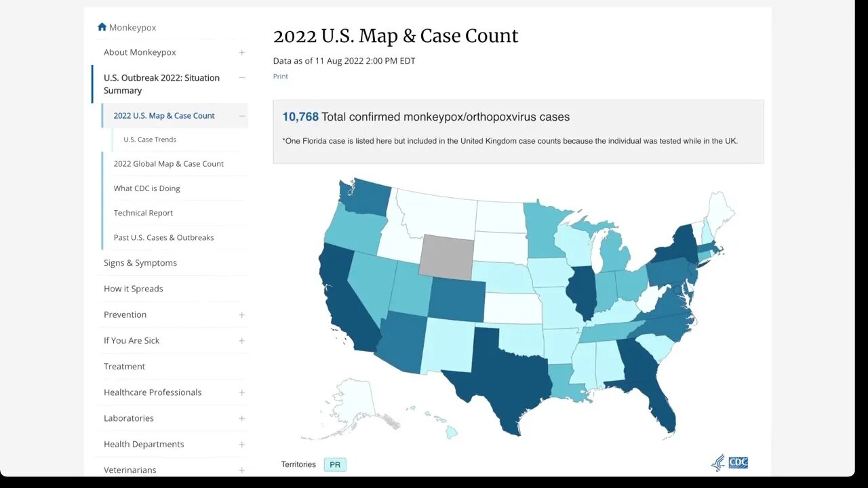The width and height of the screenshot is (868, 488).
Task: Expand the Healthcare Professionals section
Action: [x=241, y=392]
